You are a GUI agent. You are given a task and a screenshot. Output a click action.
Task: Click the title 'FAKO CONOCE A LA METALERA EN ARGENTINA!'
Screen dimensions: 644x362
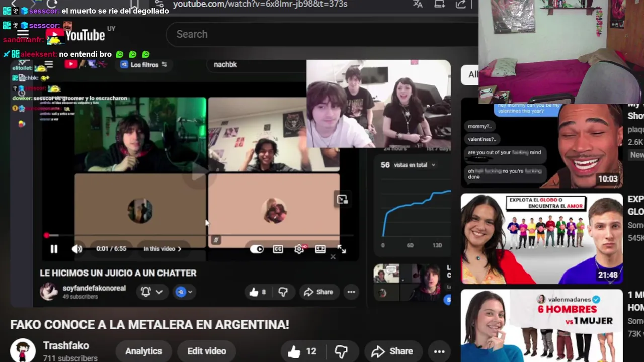pyautogui.click(x=149, y=325)
